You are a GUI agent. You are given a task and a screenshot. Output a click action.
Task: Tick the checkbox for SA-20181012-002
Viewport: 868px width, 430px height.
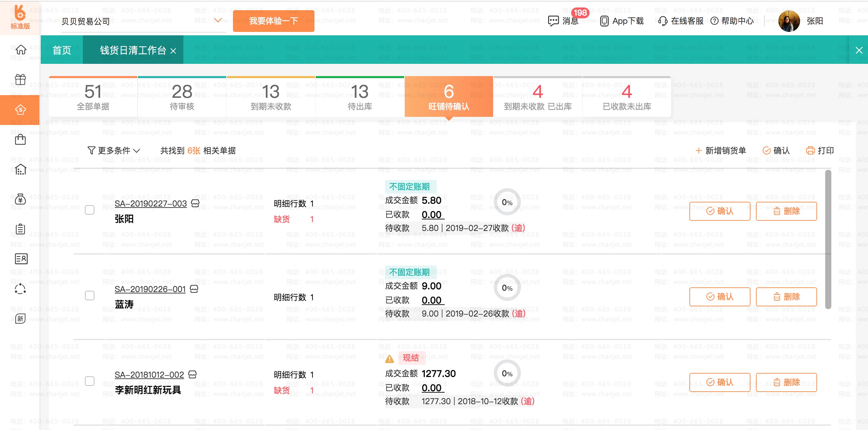[90, 381]
